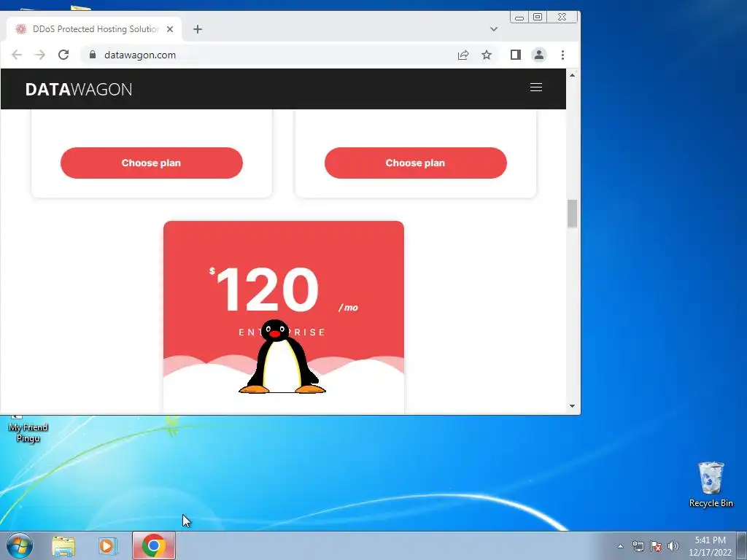This screenshot has height=560, width=747.
Task: Open the tab search chevron
Action: 494,29
